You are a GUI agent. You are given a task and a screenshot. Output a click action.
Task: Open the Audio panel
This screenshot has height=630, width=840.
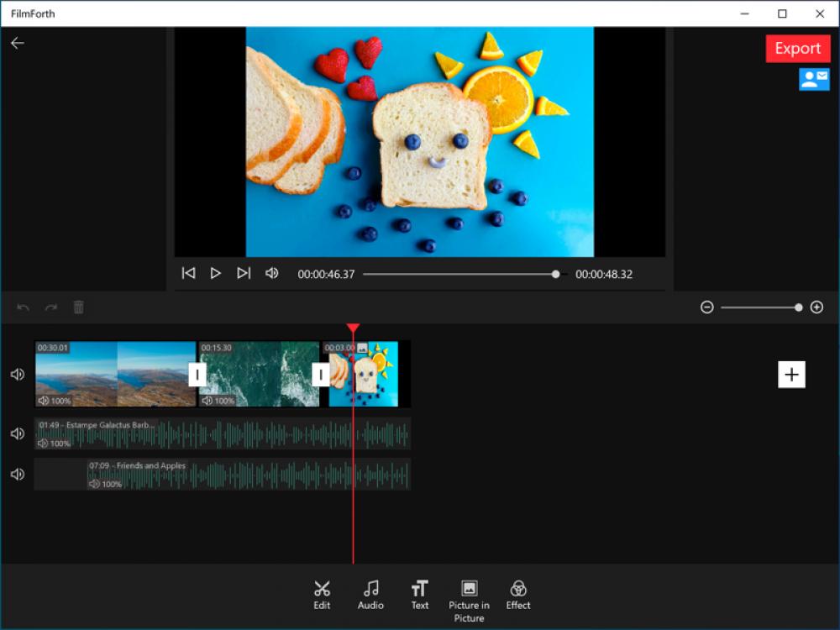pyautogui.click(x=370, y=592)
